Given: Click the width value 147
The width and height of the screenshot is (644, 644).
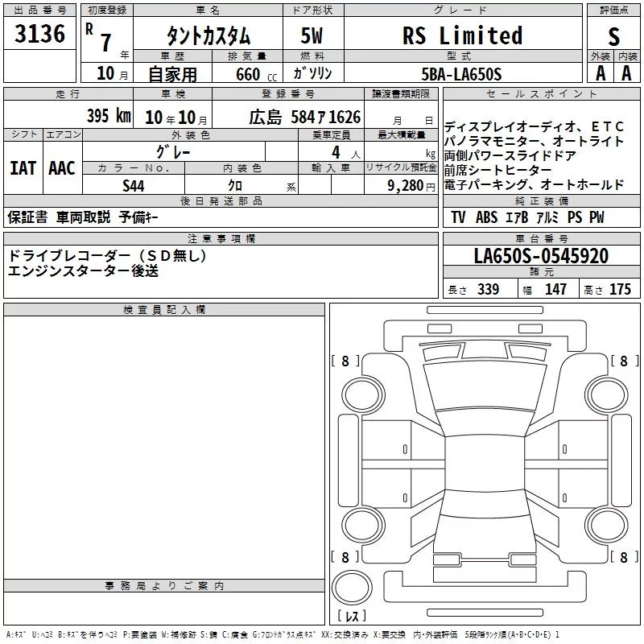Looking at the screenshot, I should click(x=555, y=290).
